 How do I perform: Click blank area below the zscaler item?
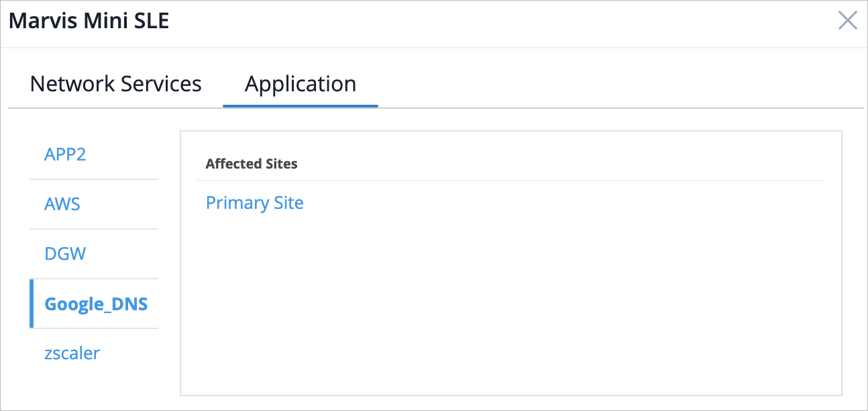coord(94,386)
